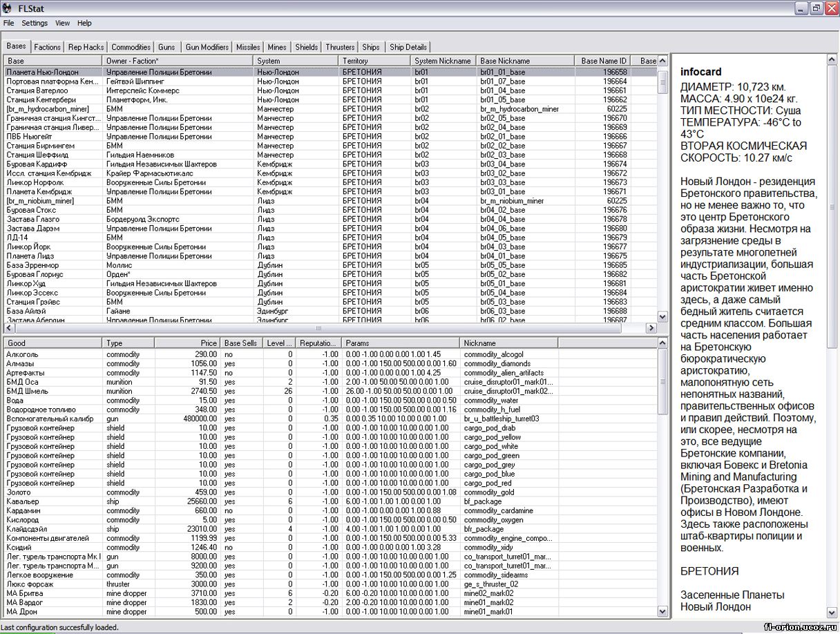840x634 pixels.
Task: Sort by System Nickname column header
Action: point(443,61)
